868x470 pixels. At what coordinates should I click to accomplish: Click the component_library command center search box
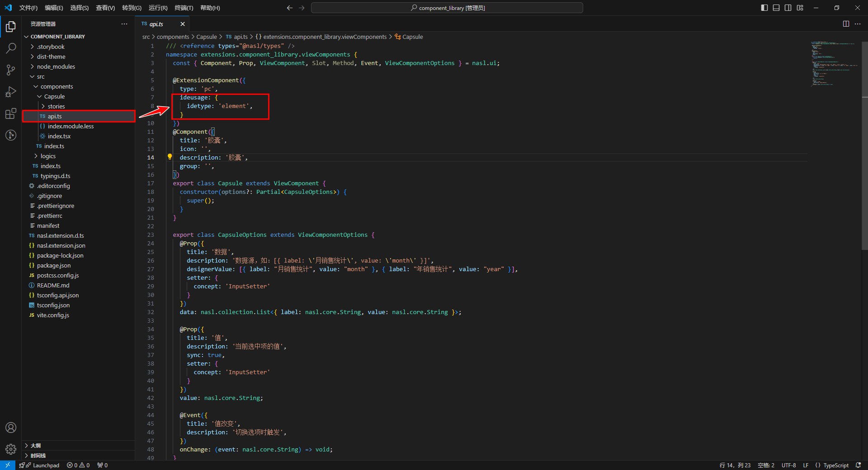pyautogui.click(x=447, y=8)
